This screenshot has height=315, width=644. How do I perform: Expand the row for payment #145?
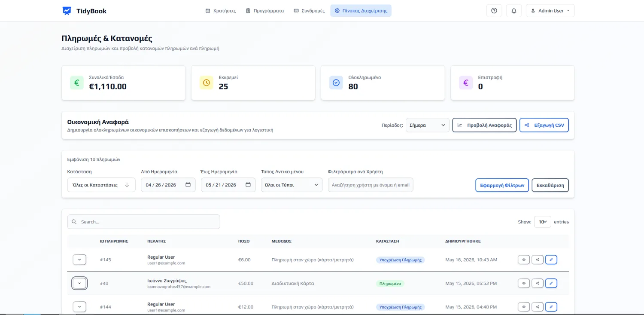[x=79, y=260]
